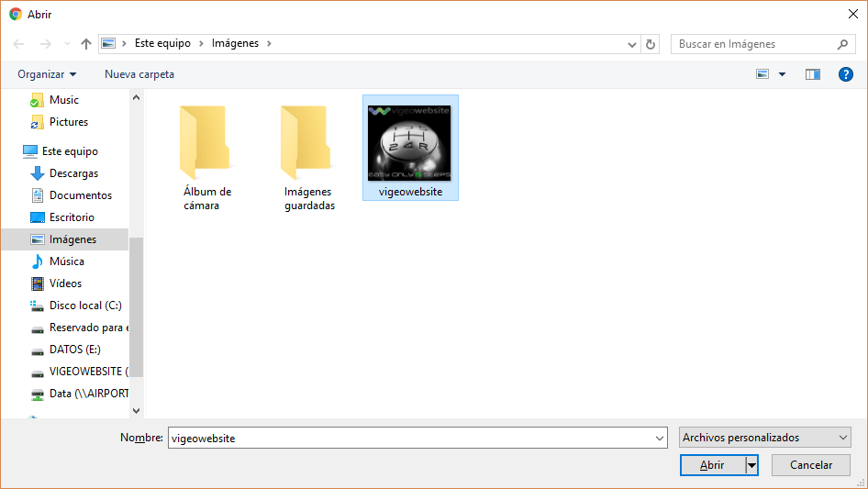Select Music in the sidebar
Image resolution: width=868 pixels, height=489 pixels.
click(65, 100)
